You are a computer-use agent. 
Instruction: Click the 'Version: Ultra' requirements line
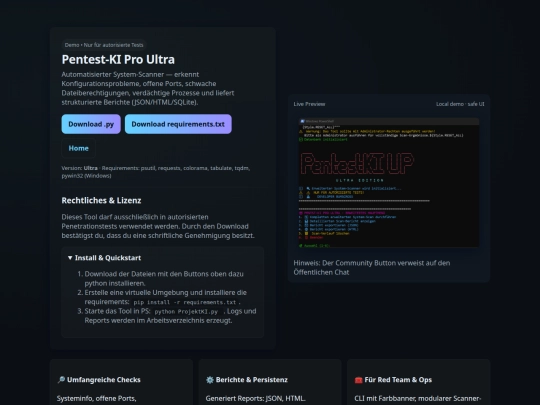156,172
